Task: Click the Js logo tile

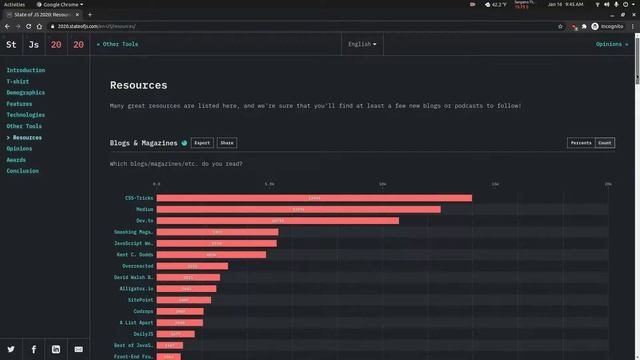Action: pos(33,44)
